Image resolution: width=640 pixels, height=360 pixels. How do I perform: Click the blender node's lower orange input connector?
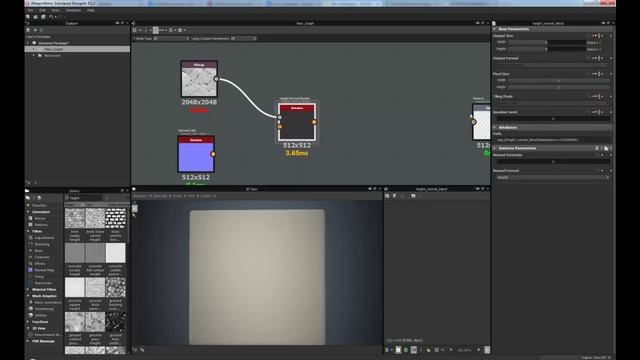(280, 127)
